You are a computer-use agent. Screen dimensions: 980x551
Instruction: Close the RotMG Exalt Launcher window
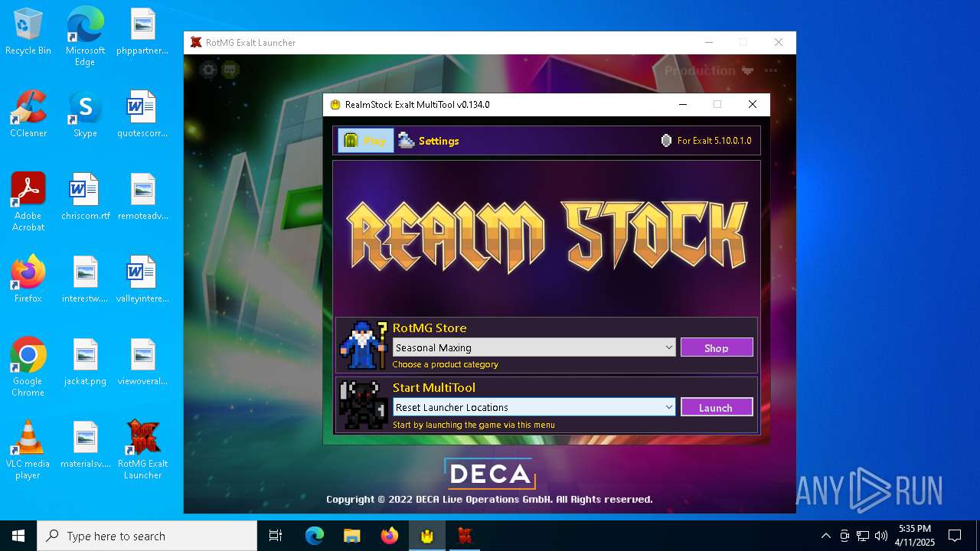pos(779,43)
